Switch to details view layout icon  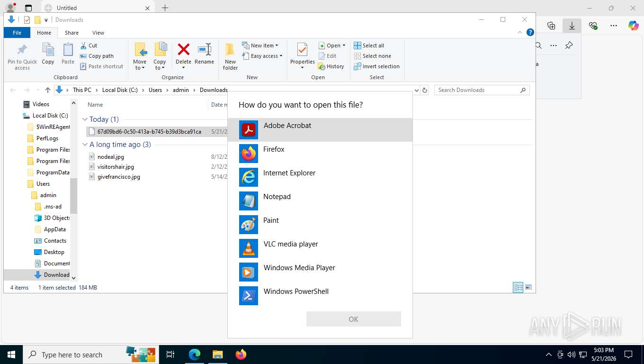(519, 287)
